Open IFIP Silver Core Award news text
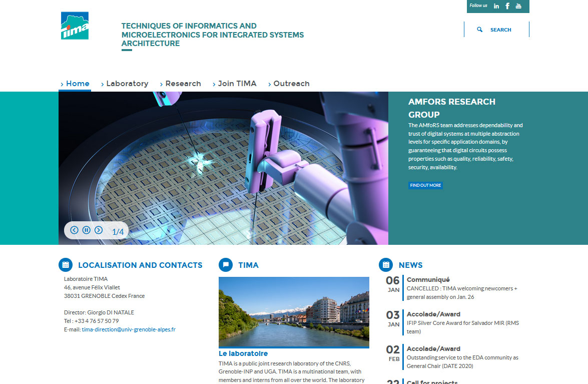 (x=463, y=327)
